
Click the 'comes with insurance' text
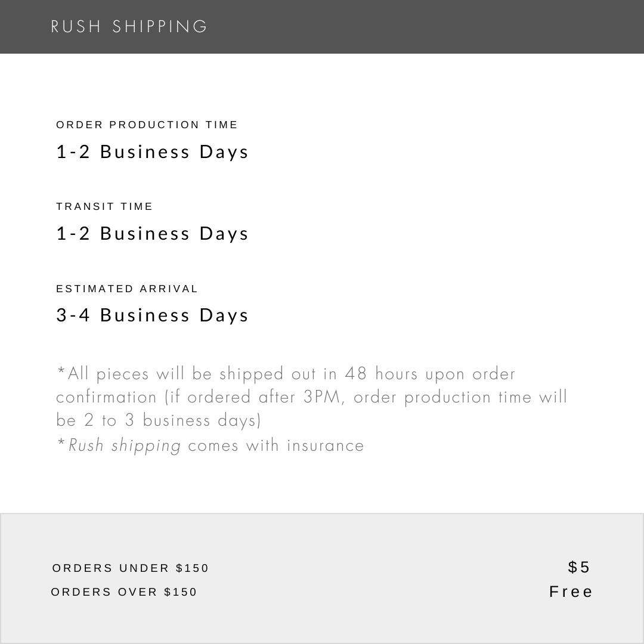click(276, 445)
